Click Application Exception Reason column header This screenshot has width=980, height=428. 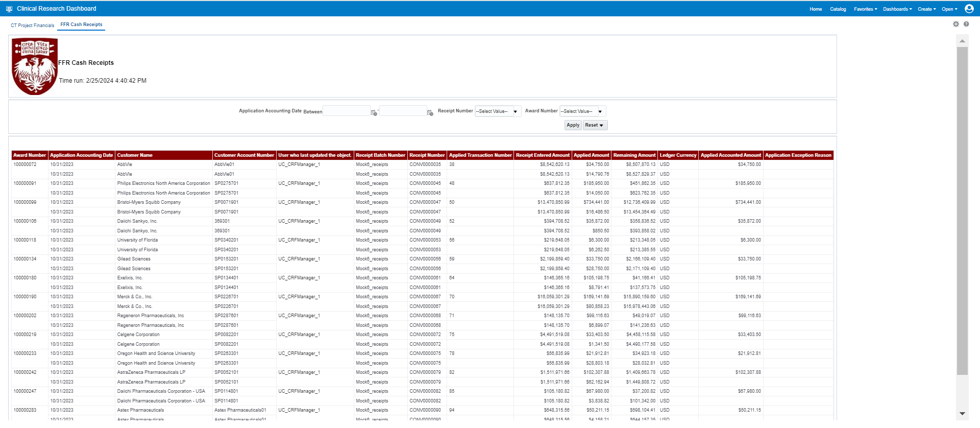pos(798,155)
